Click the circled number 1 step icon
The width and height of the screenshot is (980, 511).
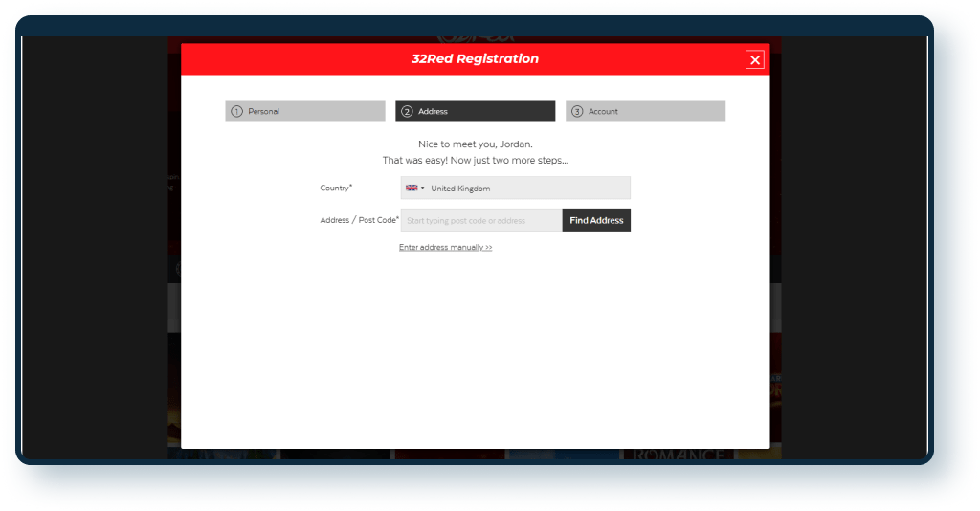tap(237, 111)
